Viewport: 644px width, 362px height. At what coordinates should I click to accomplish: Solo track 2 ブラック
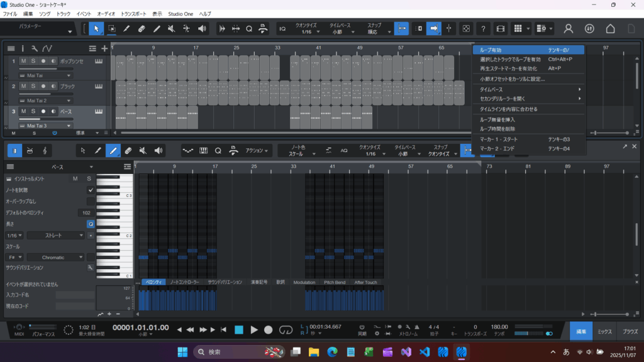pos(33,86)
